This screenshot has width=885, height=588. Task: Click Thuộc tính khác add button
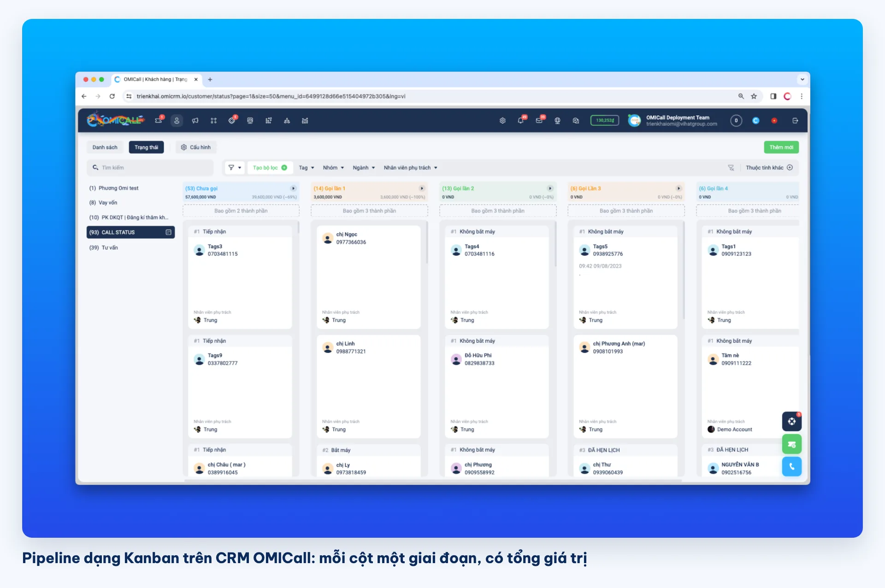[x=769, y=168]
